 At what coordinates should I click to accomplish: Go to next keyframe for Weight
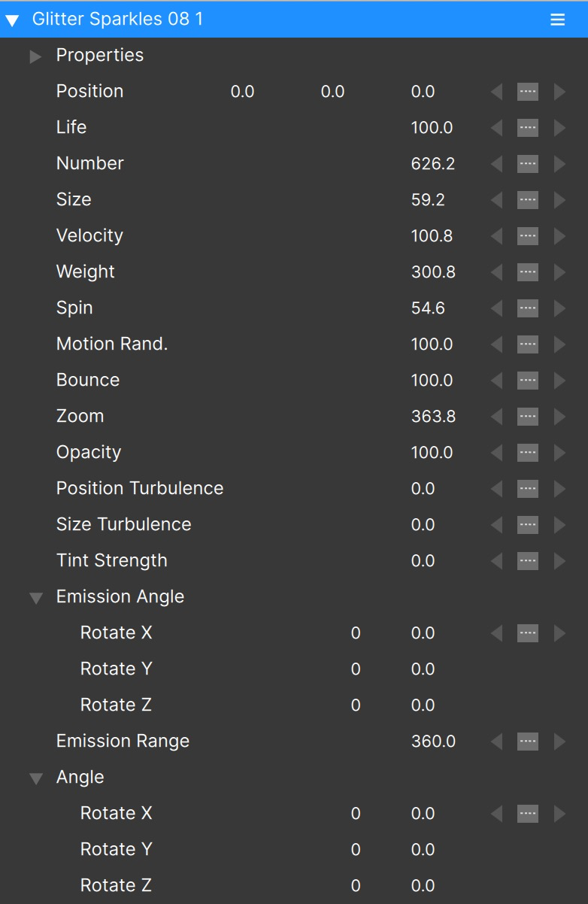[x=559, y=272]
